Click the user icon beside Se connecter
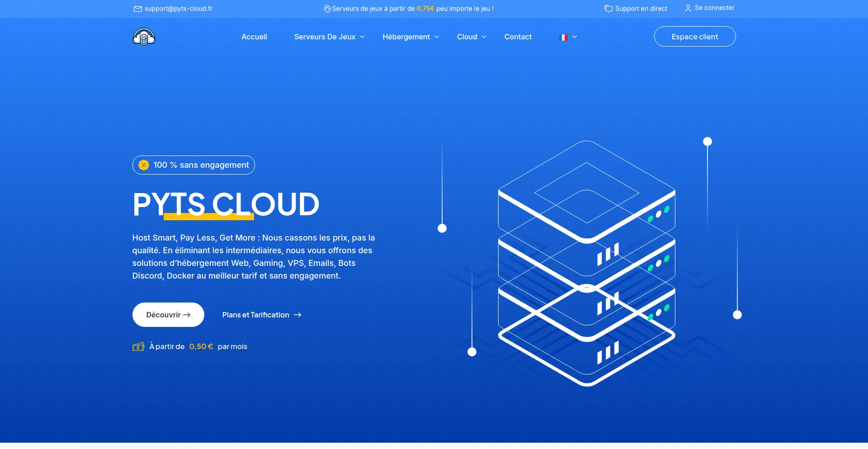This screenshot has height=449, width=868. pos(688,8)
